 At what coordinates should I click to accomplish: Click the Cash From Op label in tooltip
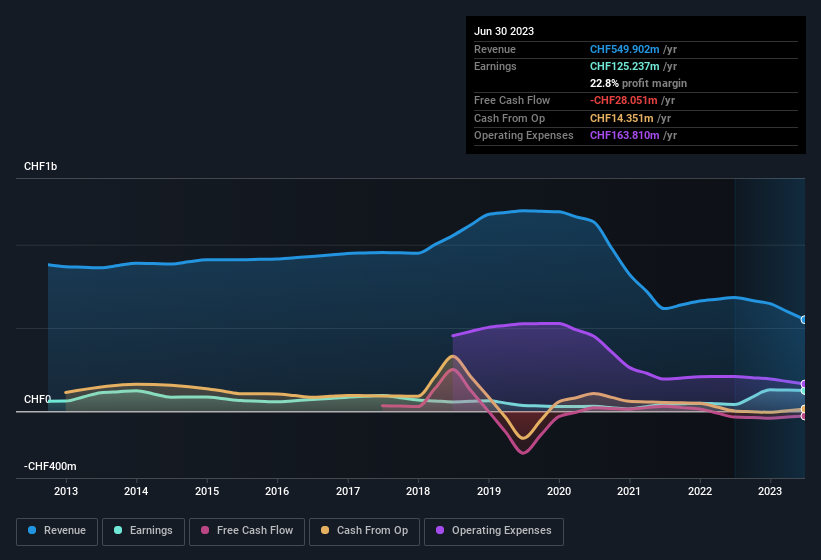509,118
